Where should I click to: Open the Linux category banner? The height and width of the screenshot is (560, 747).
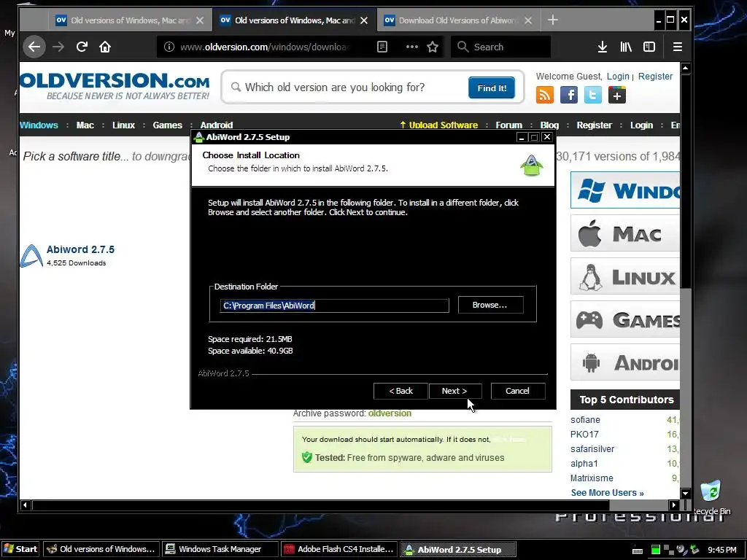(624, 276)
